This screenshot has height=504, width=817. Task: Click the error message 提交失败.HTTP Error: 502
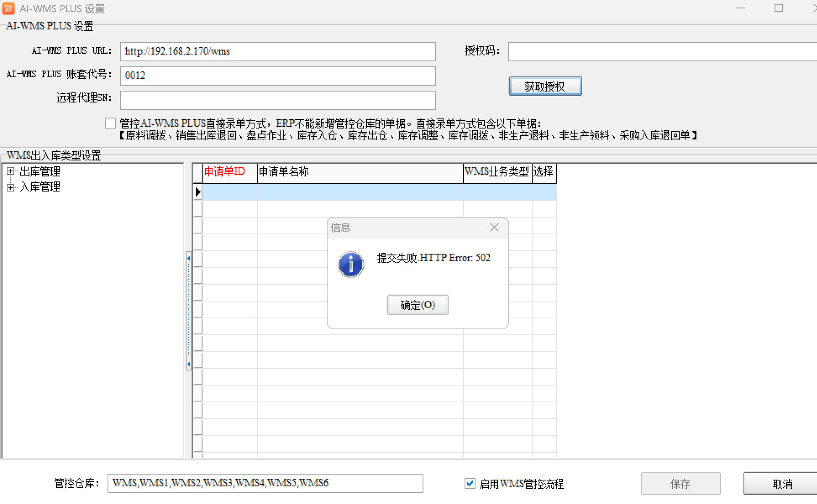(433, 258)
